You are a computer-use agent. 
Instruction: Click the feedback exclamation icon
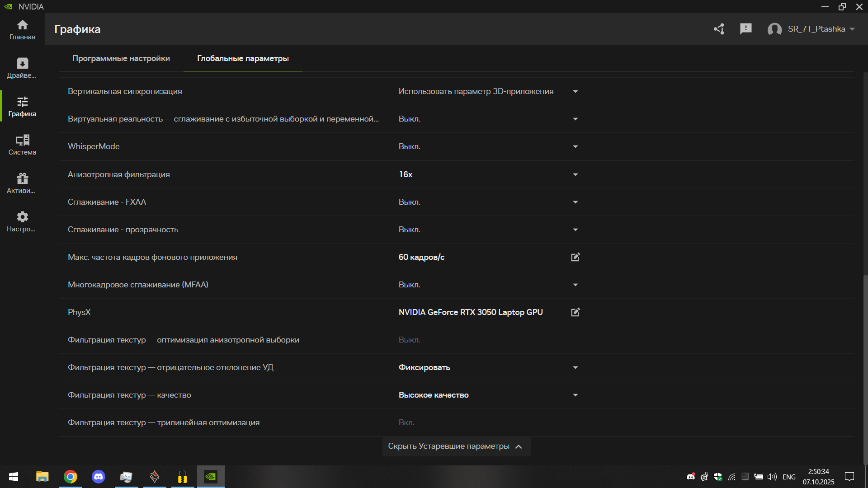[745, 29]
